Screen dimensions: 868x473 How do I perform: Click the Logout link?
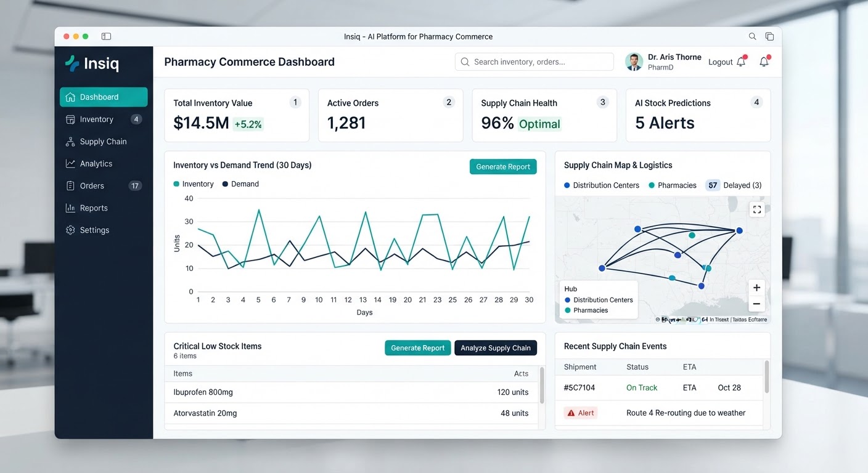tap(720, 62)
